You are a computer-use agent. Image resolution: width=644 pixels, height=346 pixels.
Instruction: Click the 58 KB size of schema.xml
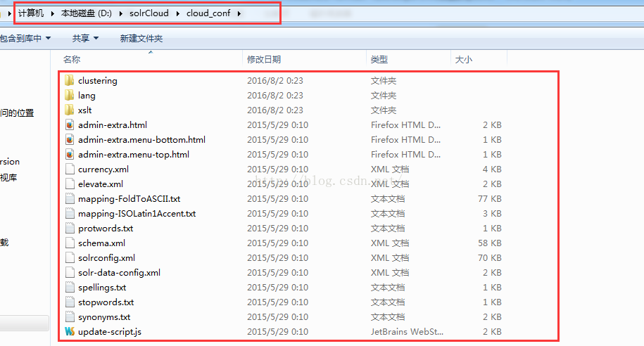pyautogui.click(x=490, y=243)
